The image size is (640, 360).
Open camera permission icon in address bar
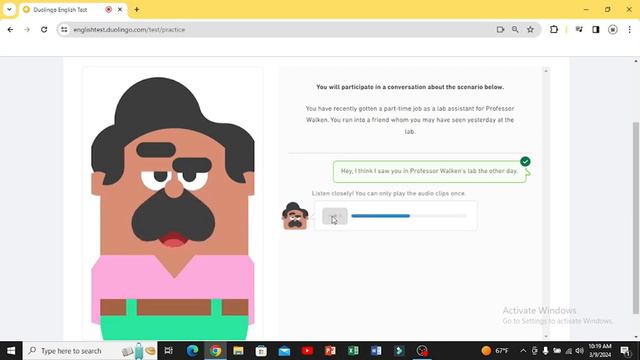pyautogui.click(x=500, y=30)
